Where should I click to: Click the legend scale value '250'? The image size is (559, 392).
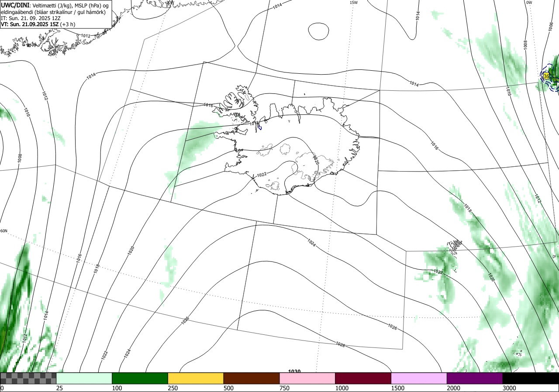(173, 388)
